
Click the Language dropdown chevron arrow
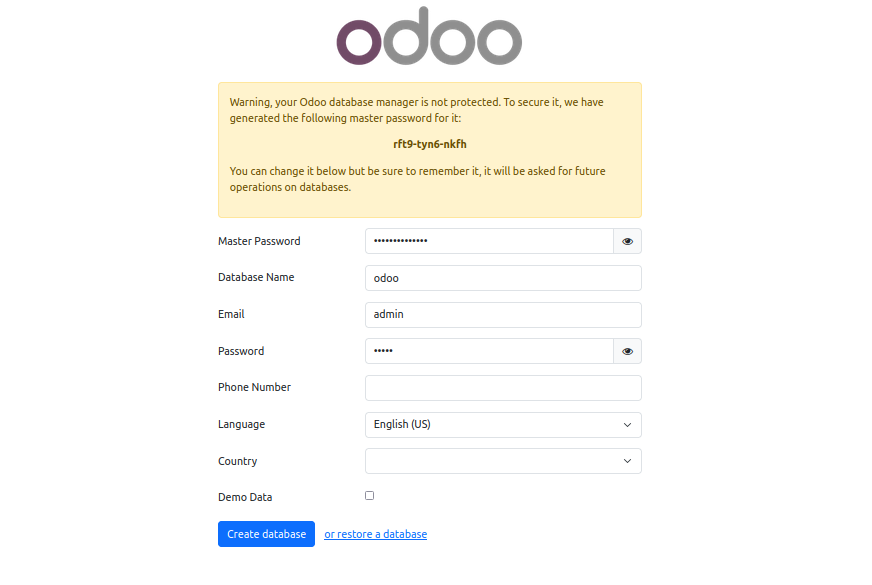pos(627,425)
